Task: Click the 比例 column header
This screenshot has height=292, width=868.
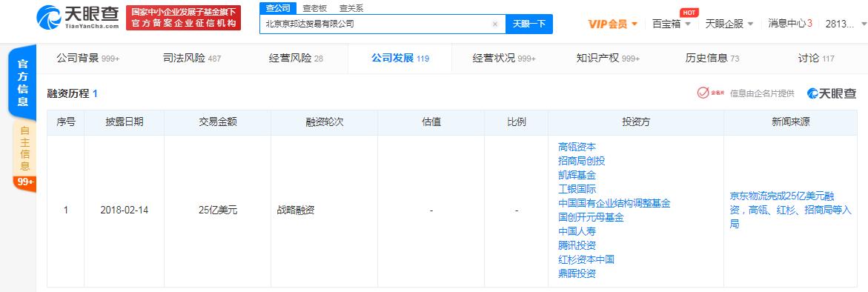Action: click(516, 122)
